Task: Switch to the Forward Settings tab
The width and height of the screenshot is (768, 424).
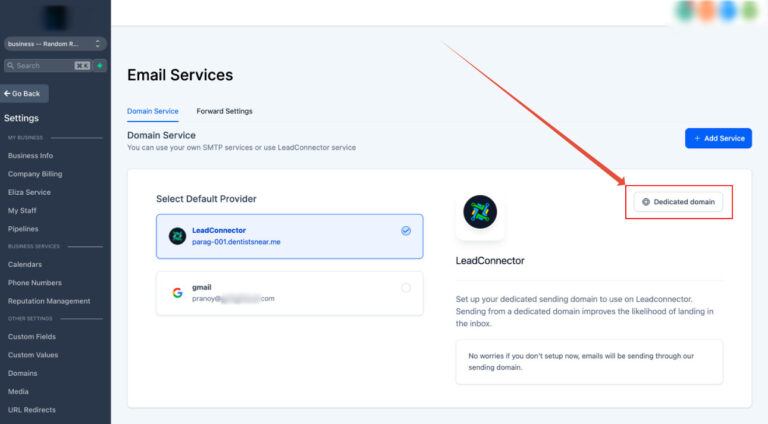Action: (224, 111)
